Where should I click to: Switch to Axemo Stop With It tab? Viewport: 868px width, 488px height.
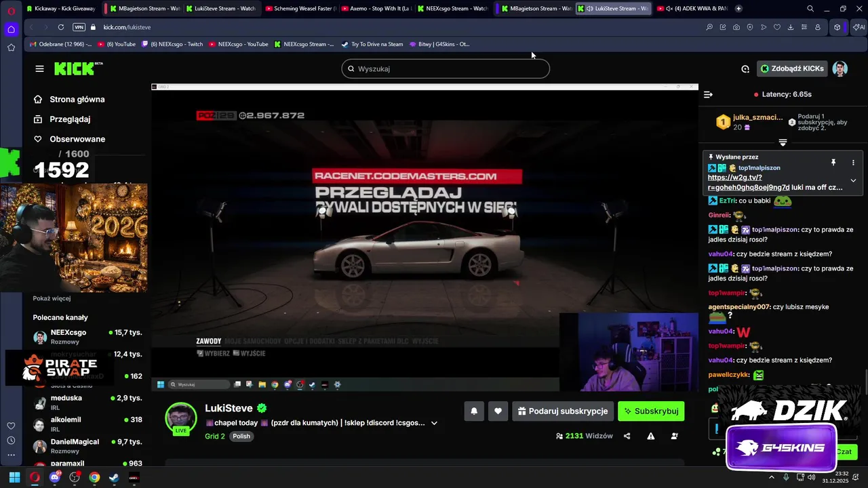pos(375,8)
